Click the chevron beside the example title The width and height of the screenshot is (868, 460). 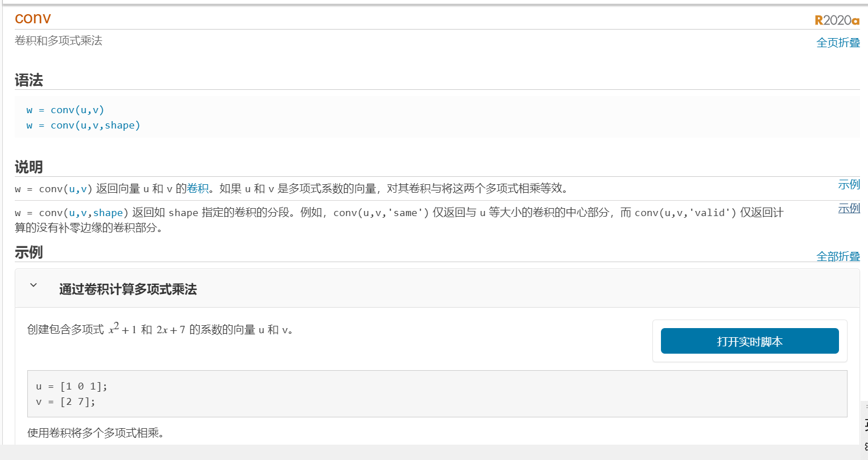point(33,286)
